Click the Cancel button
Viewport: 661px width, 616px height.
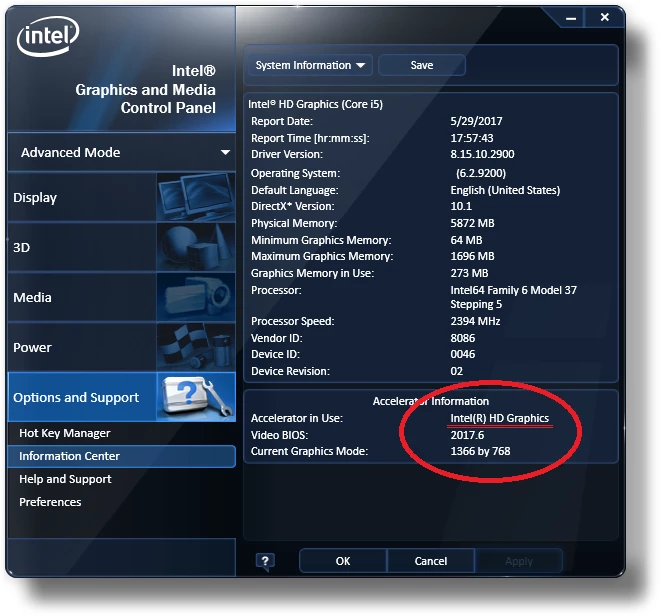(430, 561)
